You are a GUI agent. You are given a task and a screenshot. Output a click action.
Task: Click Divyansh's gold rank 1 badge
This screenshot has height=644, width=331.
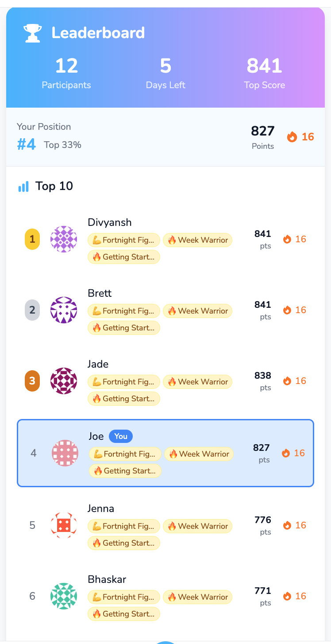[32, 239]
